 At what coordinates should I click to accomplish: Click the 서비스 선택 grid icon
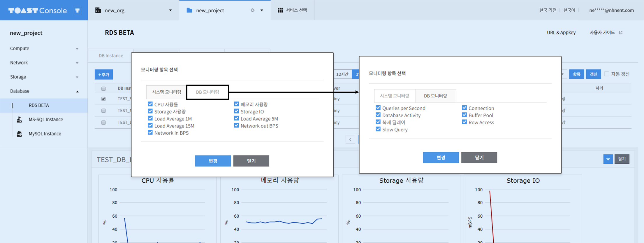(x=280, y=10)
